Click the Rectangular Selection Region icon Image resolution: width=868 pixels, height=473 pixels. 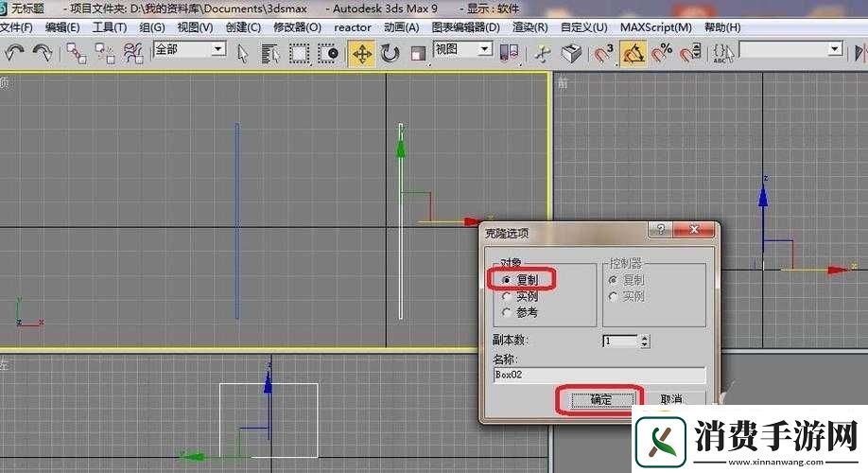pyautogui.click(x=299, y=54)
